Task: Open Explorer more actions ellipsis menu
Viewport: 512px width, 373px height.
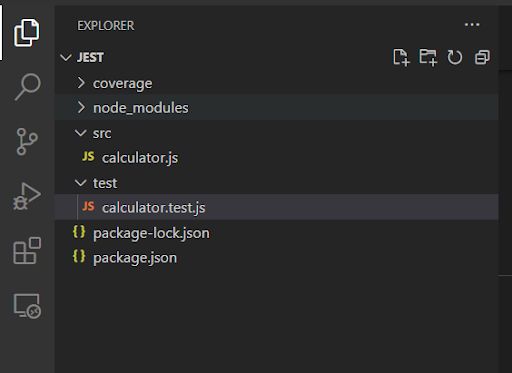Action: pyautogui.click(x=472, y=25)
